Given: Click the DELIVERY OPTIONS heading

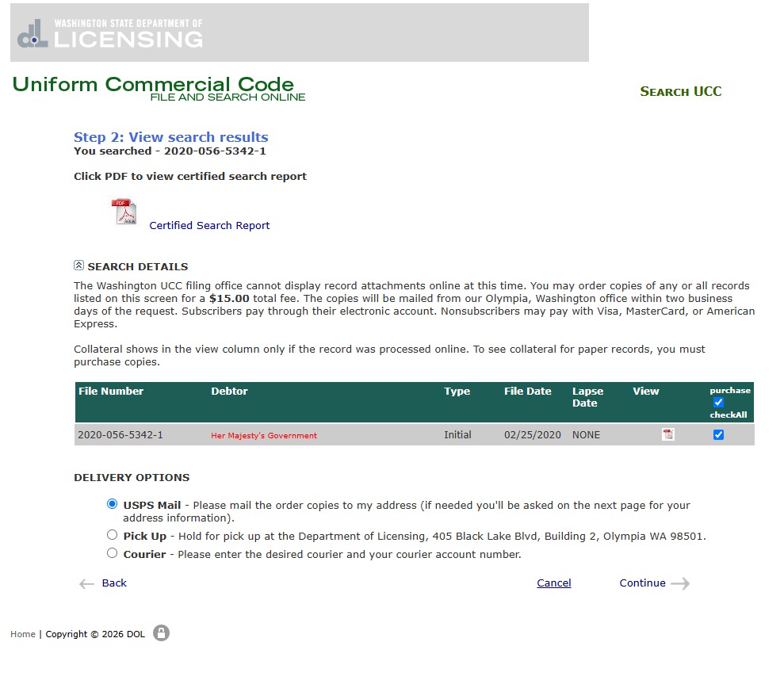Looking at the screenshot, I should (132, 477).
